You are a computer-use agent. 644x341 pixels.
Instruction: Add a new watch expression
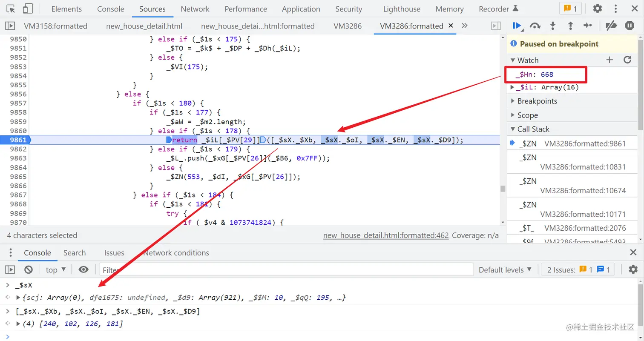609,60
